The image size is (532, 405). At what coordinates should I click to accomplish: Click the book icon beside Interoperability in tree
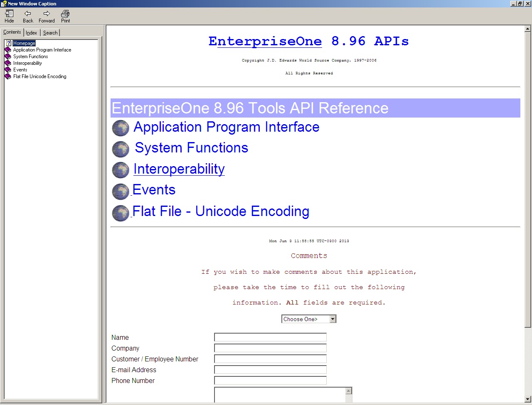pyautogui.click(x=7, y=63)
